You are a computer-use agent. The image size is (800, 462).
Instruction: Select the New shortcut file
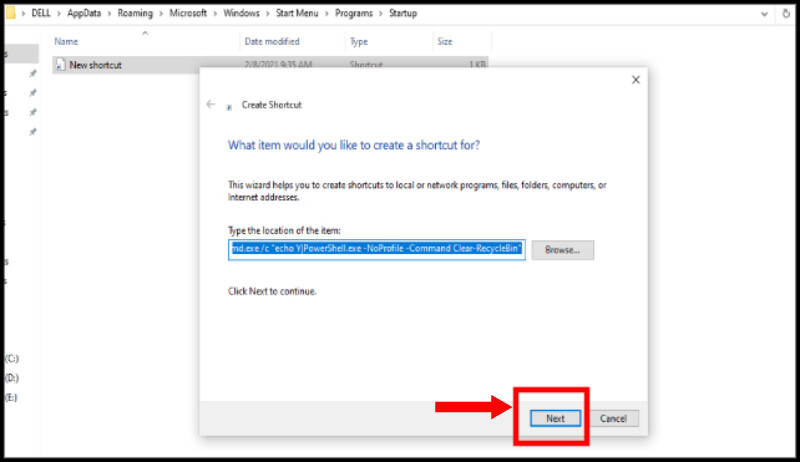[x=270, y=65]
